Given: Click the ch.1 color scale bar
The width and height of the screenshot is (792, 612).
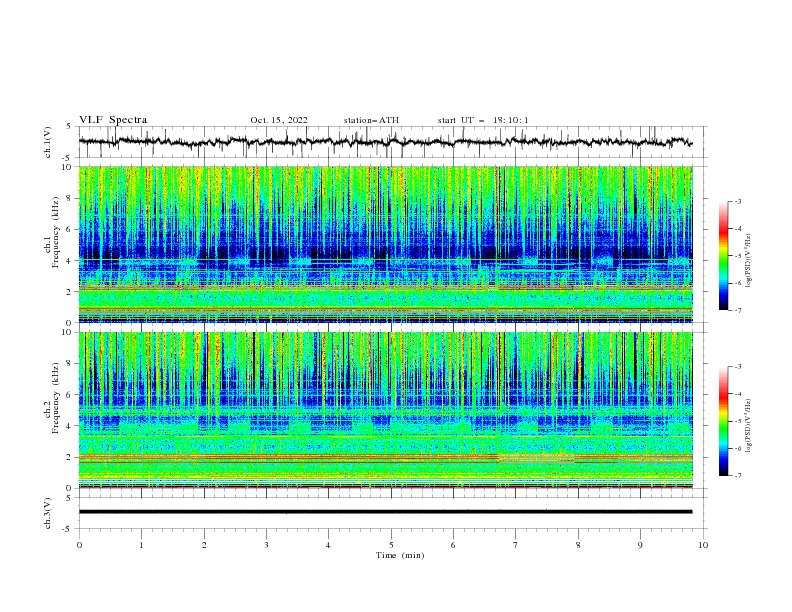Looking at the screenshot, I should 723,256.
